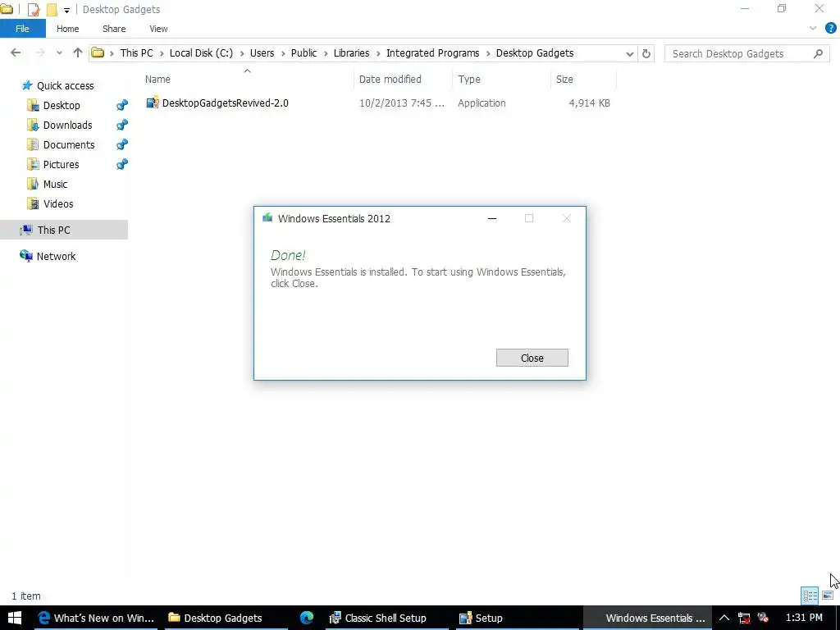Open Music in the navigation pane
The width and height of the screenshot is (840, 630).
[55, 185]
